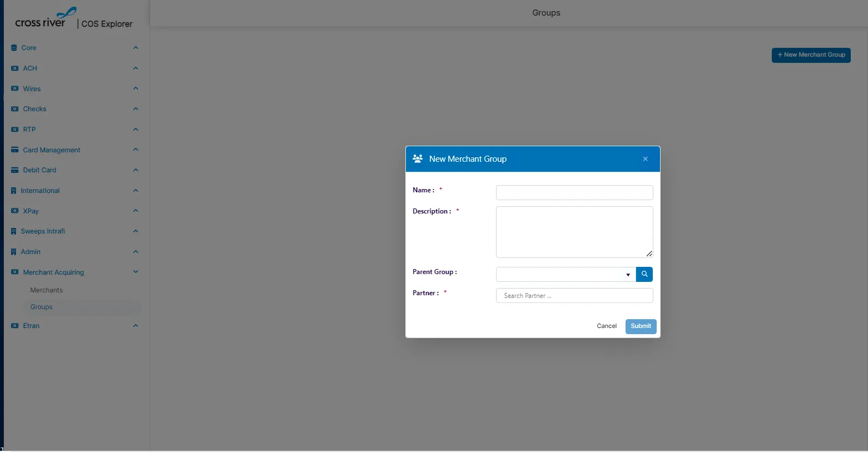Screen dimensions: 868x452
Task: Click the Sweeps Intrafi icon
Action: coord(14,231)
